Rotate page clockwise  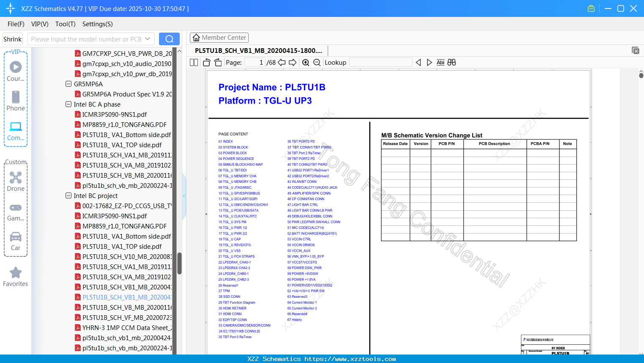pyautogui.click(x=218, y=63)
